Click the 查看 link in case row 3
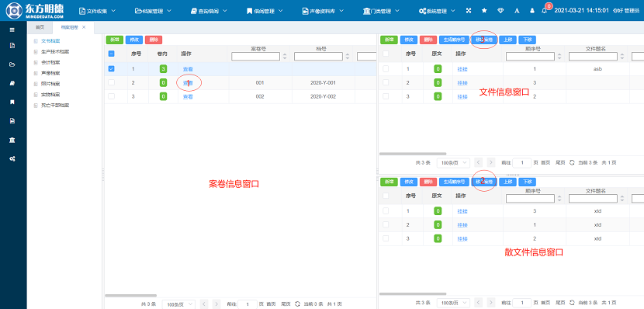The width and height of the screenshot is (644, 309). 188,96
